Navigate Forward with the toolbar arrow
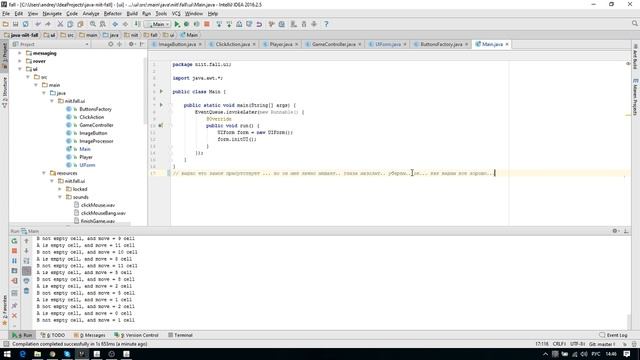Viewport: 640px width, 360px height. pos(125,24)
